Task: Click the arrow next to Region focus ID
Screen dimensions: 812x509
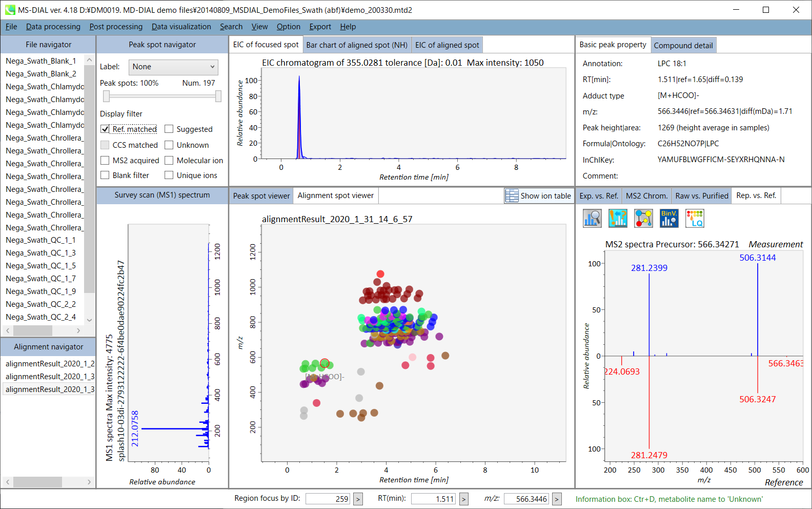Action: point(358,499)
